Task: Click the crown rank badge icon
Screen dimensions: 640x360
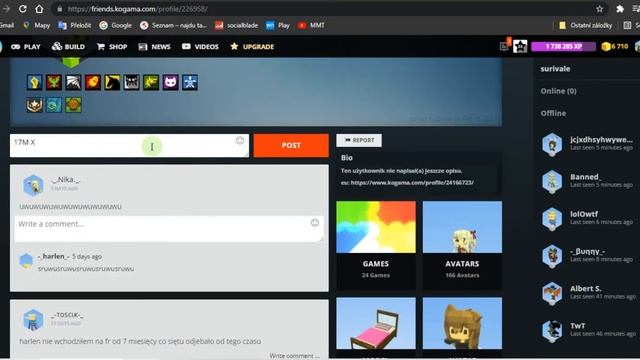Action: point(35,105)
